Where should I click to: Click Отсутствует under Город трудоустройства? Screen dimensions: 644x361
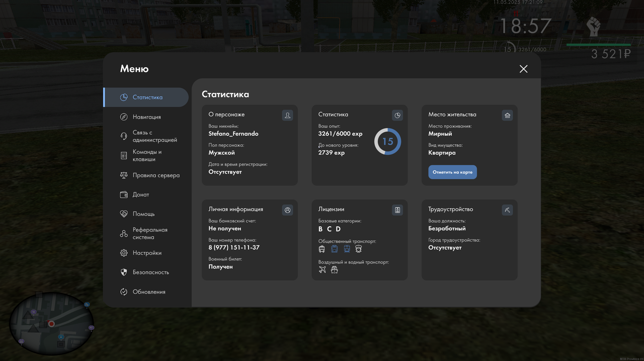(445, 248)
